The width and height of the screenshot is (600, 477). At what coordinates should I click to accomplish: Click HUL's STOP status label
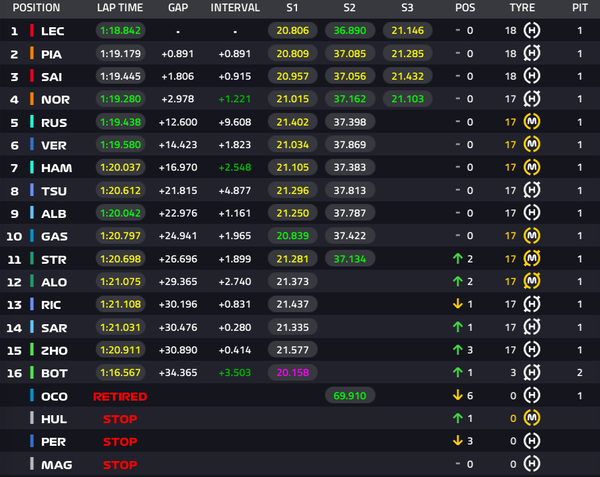pos(120,419)
